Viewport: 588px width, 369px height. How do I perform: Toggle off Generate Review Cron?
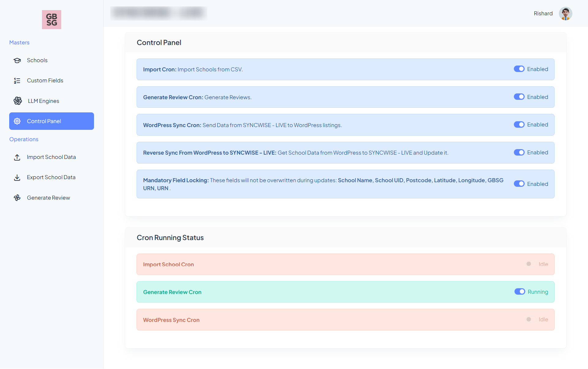[x=519, y=97]
